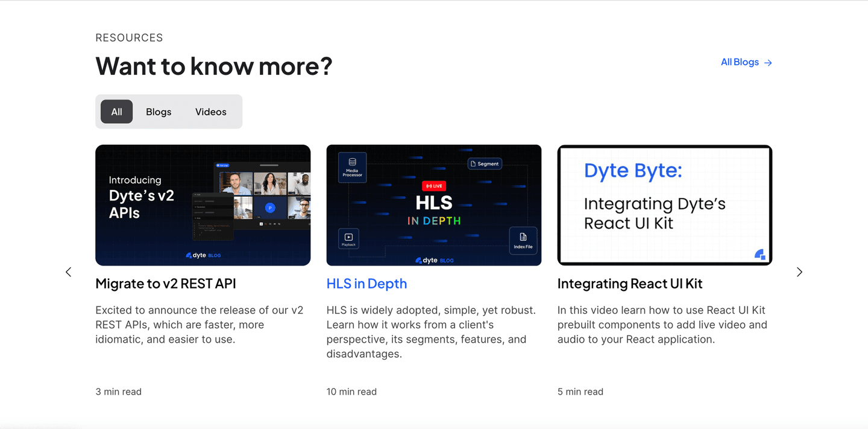Click the Index File icon in HLS thumbnail

pos(523,241)
